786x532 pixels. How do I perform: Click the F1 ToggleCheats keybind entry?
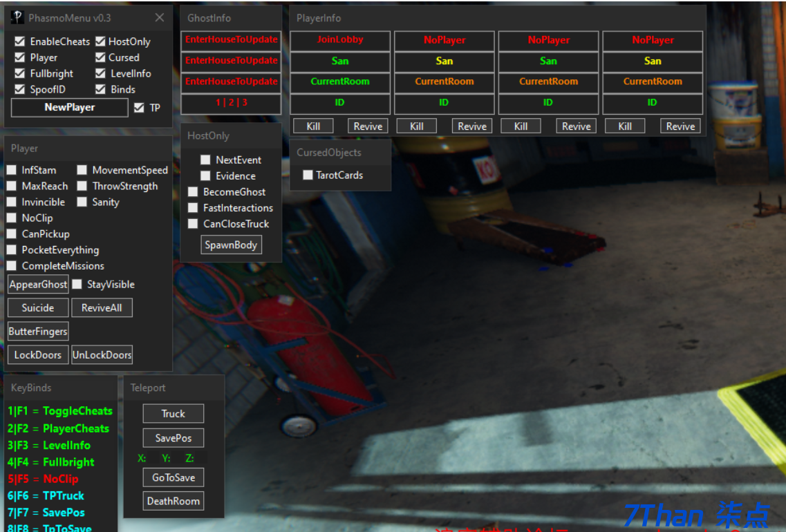[60, 411]
